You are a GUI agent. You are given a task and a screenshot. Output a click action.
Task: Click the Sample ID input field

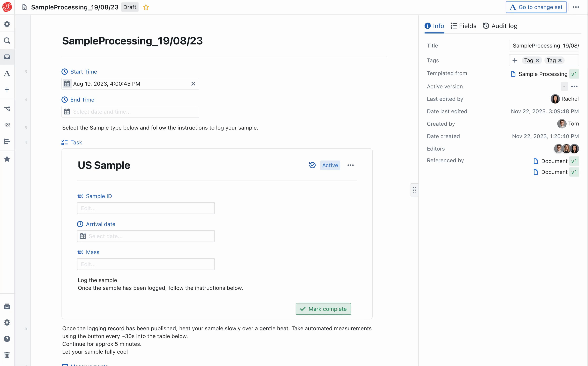pyautogui.click(x=146, y=208)
